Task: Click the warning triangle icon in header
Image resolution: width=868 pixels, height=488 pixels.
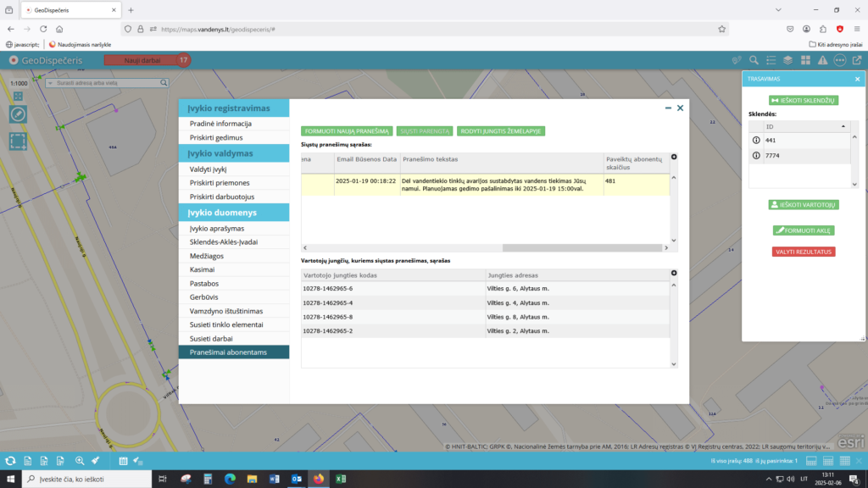Action: pos(822,60)
